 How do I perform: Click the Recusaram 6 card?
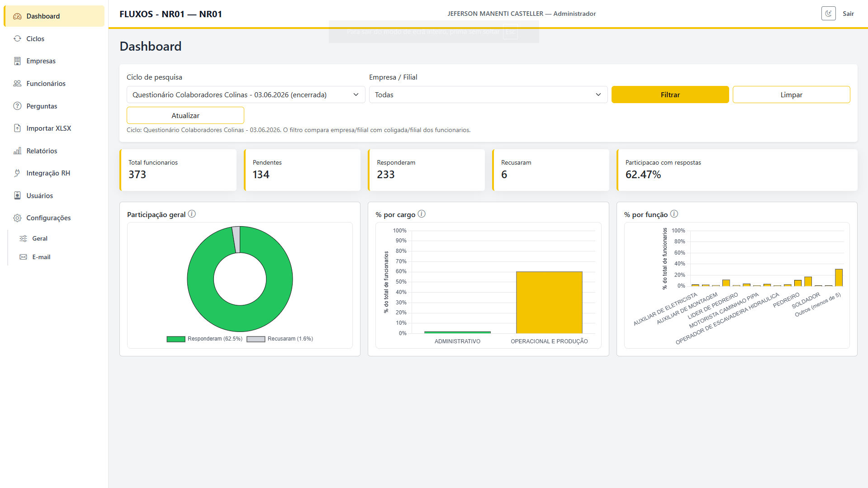click(x=551, y=170)
